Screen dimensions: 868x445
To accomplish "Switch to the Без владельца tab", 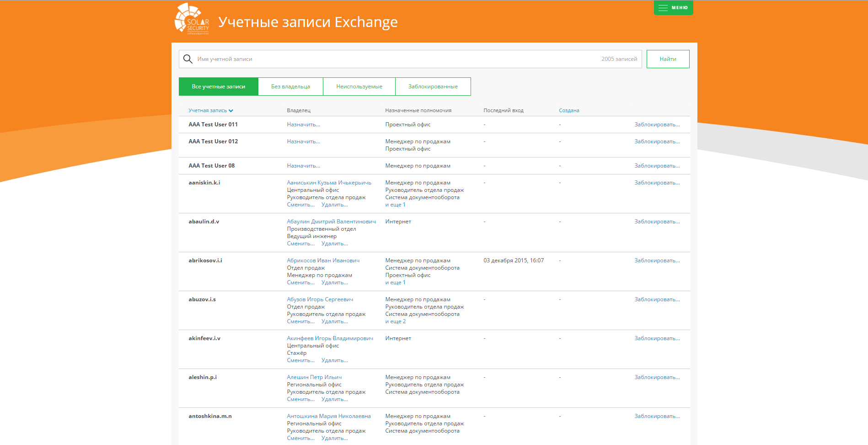I will pyautogui.click(x=290, y=87).
